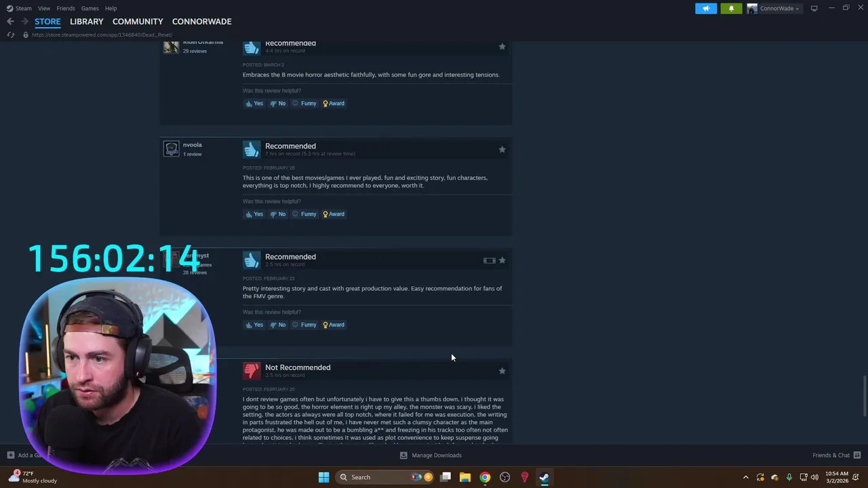Viewport: 868px width, 488px height.
Task: Click thumbs-up icon on nvoola's review
Action: click(x=252, y=149)
